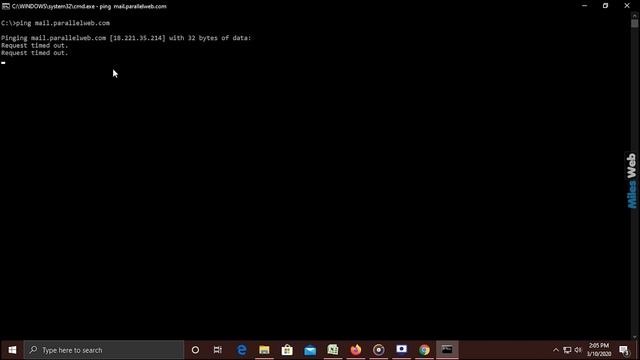640x360 pixels.
Task: Open the screen recorder app in taskbar
Action: tap(401, 350)
